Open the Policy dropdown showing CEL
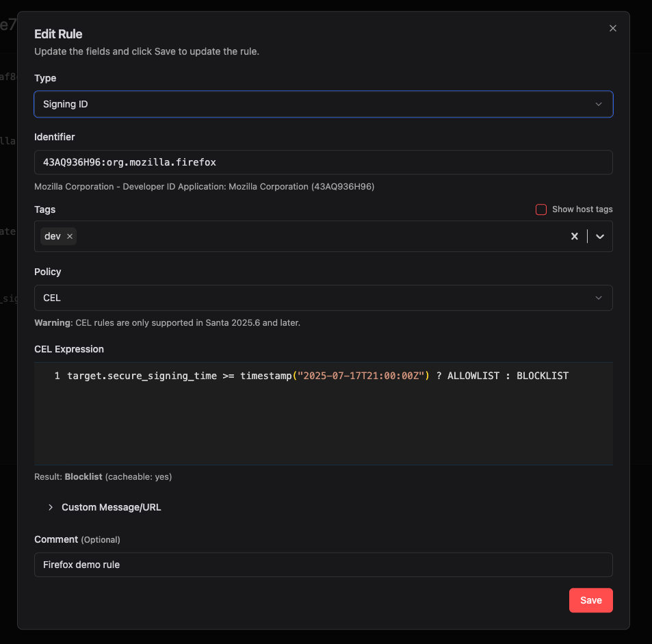Viewport: 652px width, 644px height. pyautogui.click(x=323, y=298)
